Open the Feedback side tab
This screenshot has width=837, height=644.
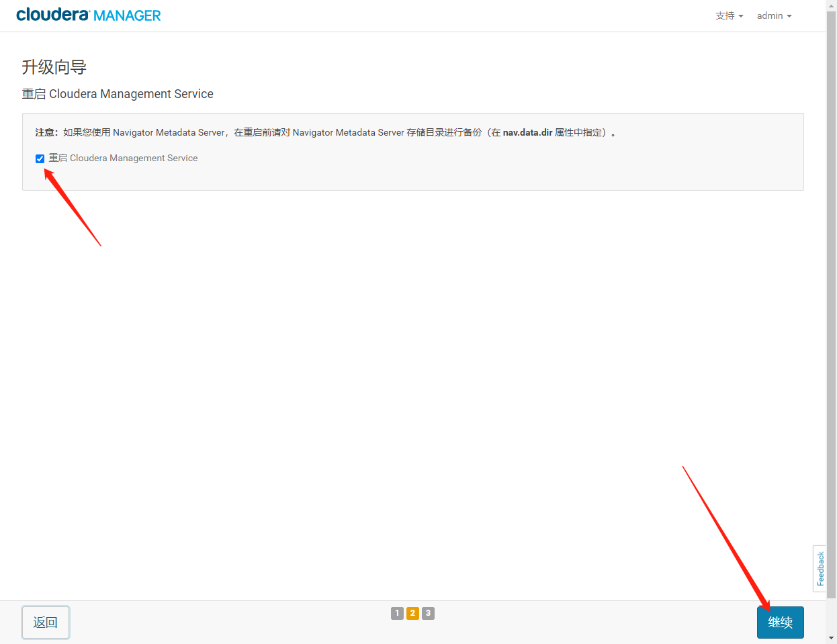pyautogui.click(x=820, y=569)
